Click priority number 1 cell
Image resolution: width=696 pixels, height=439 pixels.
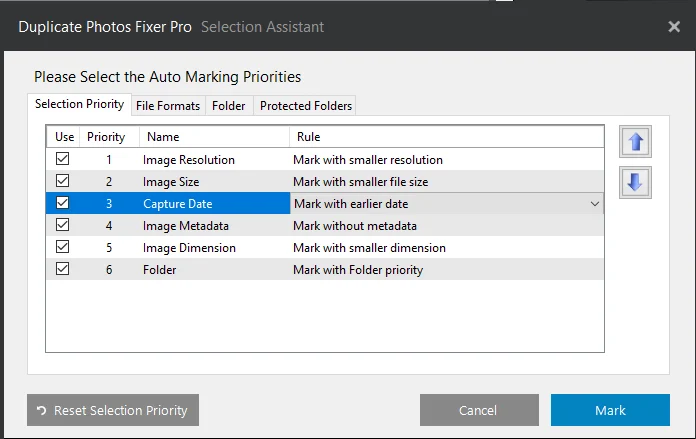coord(109,160)
